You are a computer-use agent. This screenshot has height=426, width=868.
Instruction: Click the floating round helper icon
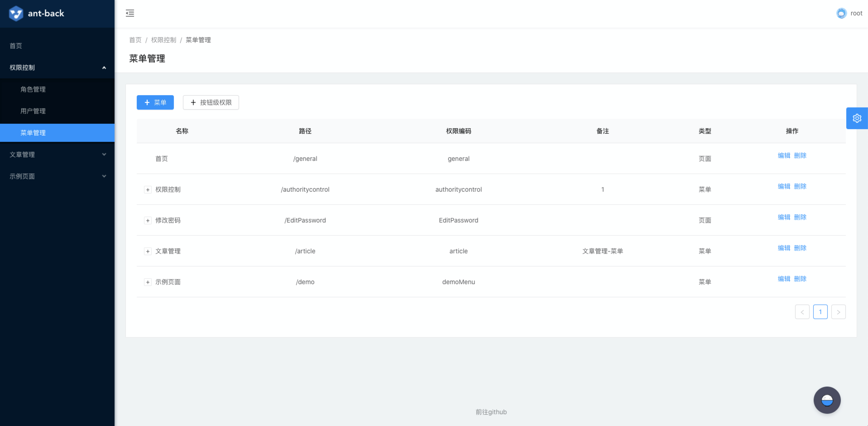point(827,400)
